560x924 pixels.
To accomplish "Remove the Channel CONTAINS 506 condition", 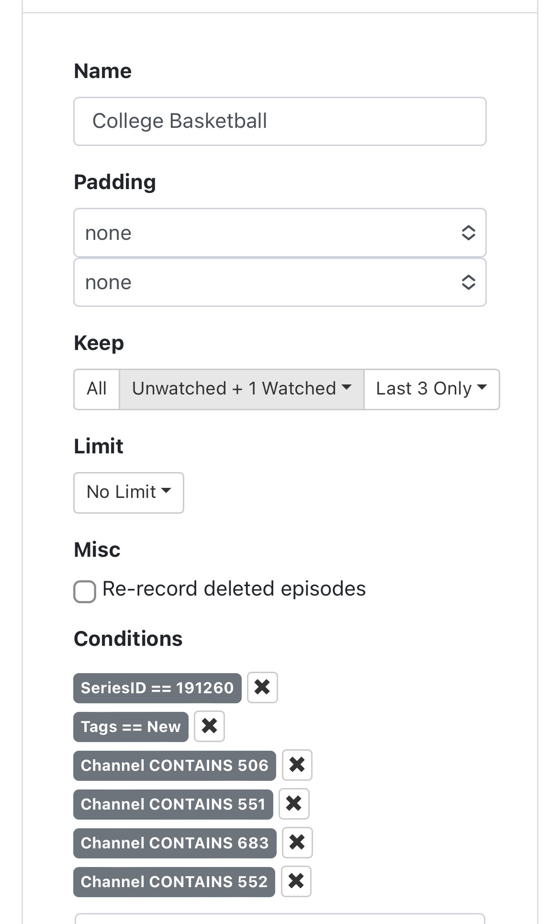I will (x=297, y=765).
